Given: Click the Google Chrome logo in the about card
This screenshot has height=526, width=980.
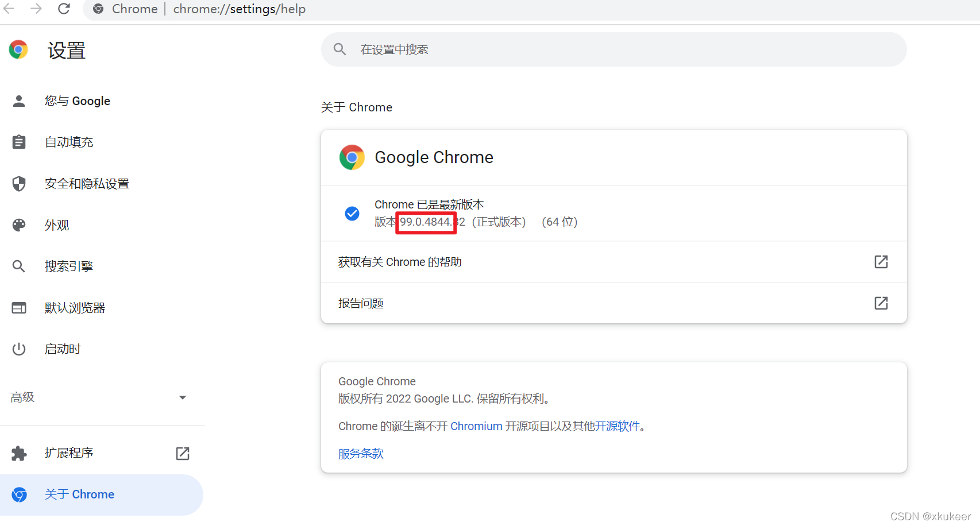Looking at the screenshot, I should [352, 157].
